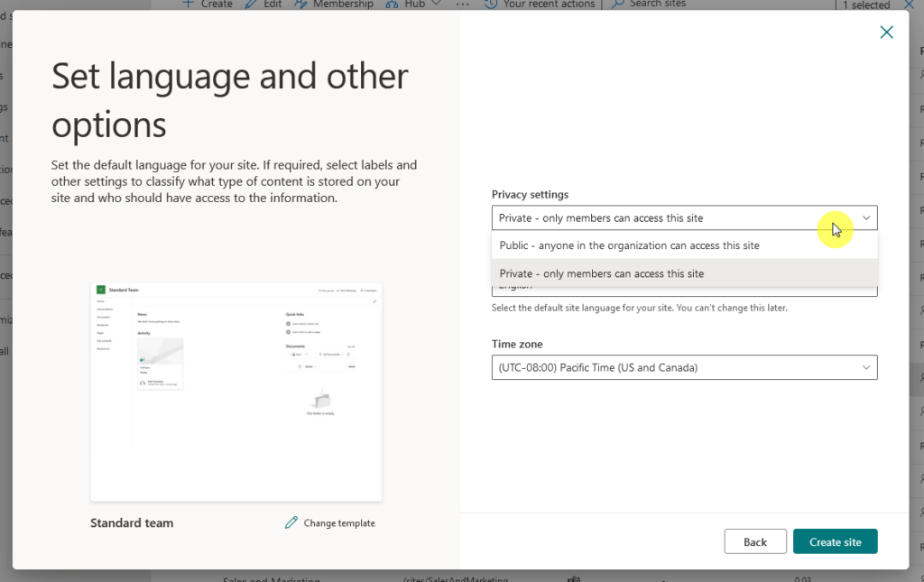This screenshot has width=924, height=582.
Task: Click the Back button
Action: [x=755, y=542]
